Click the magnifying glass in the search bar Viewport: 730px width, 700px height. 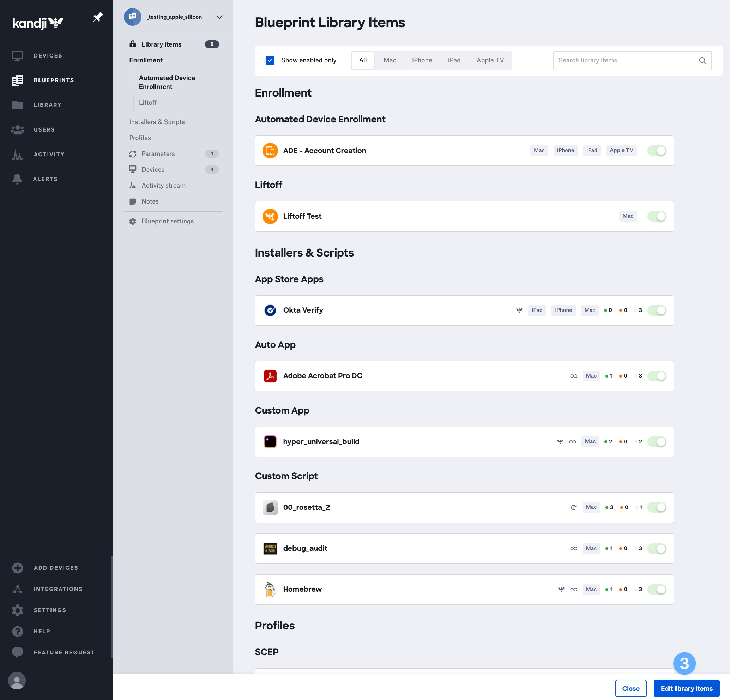(x=703, y=60)
